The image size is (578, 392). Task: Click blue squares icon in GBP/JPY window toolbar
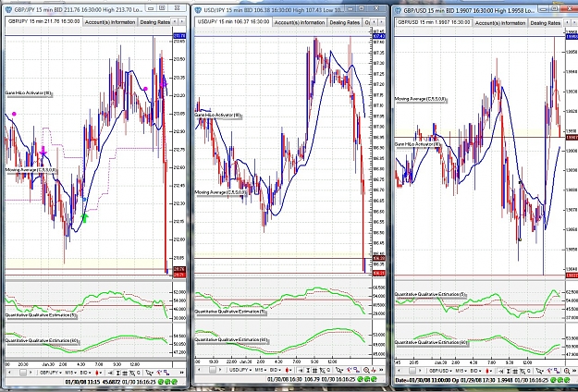pyautogui.click(x=166, y=373)
